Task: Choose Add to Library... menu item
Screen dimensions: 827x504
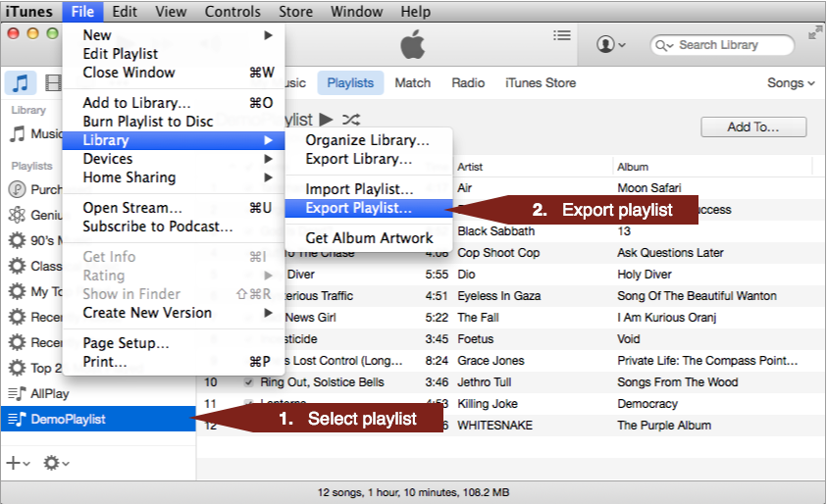Action: tap(174, 102)
